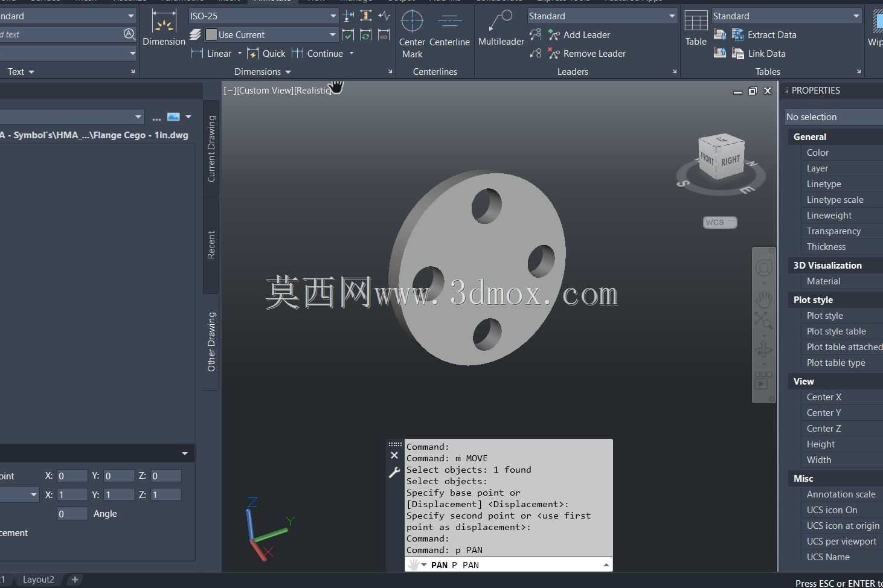883x588 pixels.
Task: Click the Use Current color swatch
Action: click(211, 34)
